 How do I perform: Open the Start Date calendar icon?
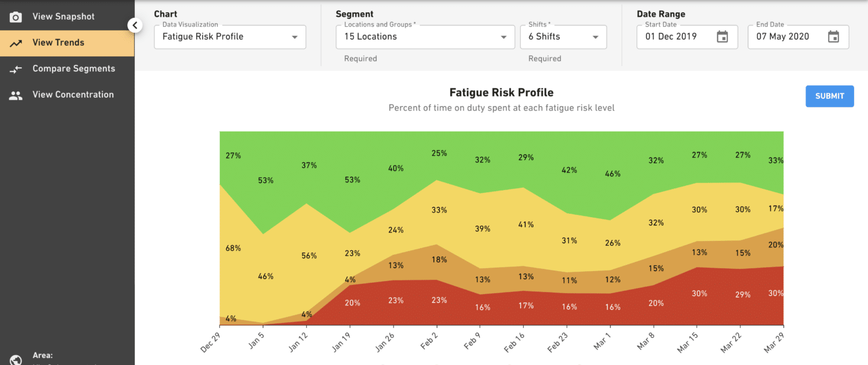[x=722, y=36]
